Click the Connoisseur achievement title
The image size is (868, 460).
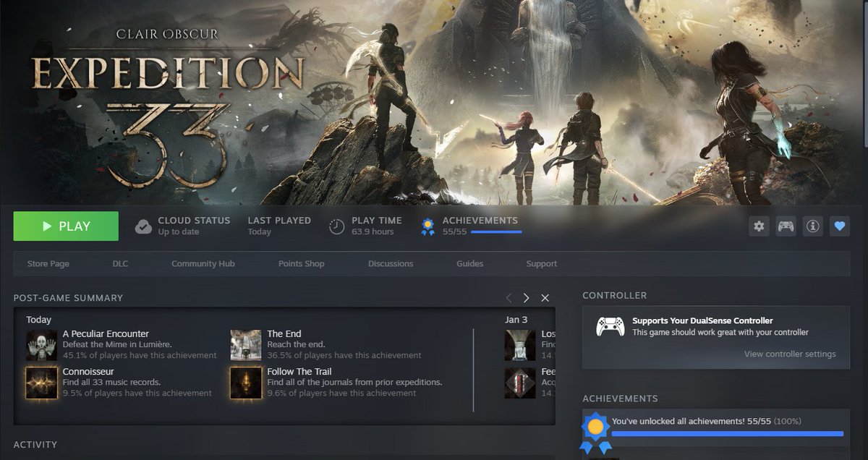88,372
